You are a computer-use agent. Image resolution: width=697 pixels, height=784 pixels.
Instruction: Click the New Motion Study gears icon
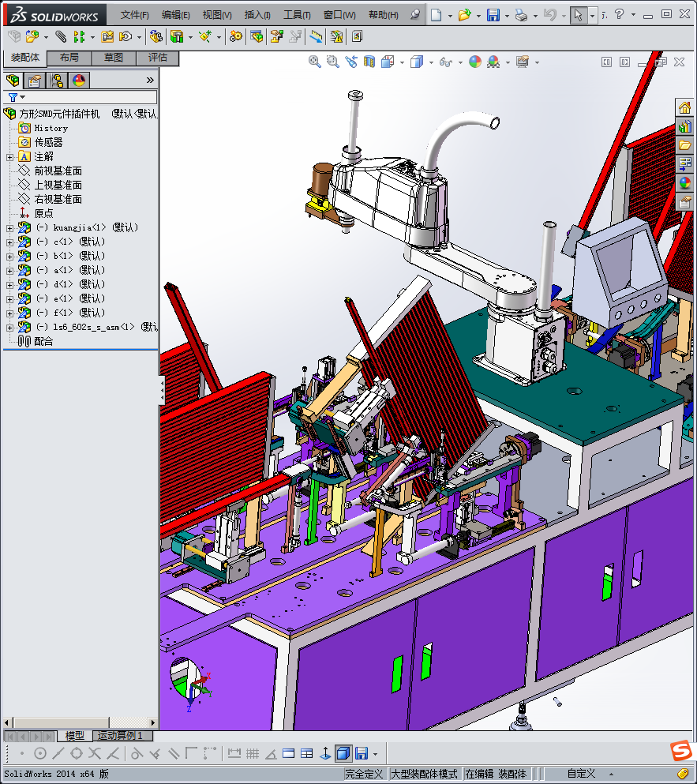(235, 36)
